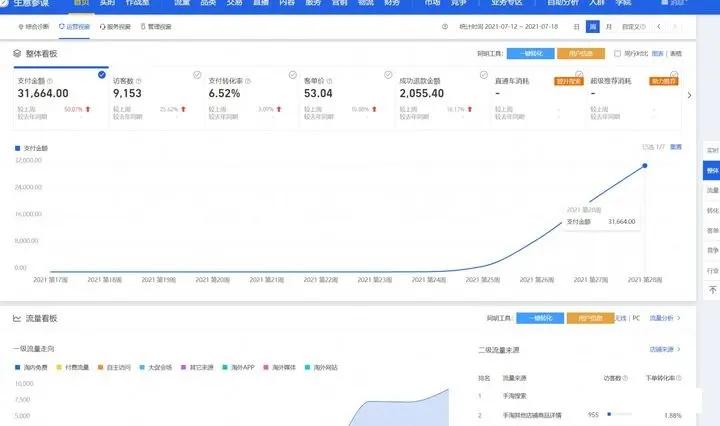Screen dimensions: 720x426
Task: Click the help icon beside 支付金额
Action: tap(51, 81)
